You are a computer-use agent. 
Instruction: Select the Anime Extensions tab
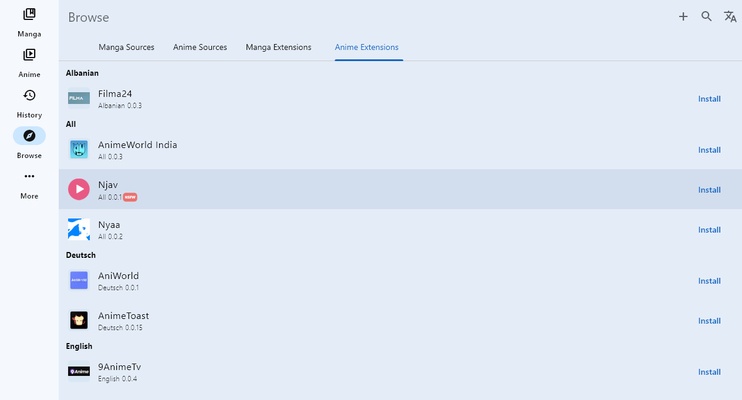coord(366,47)
